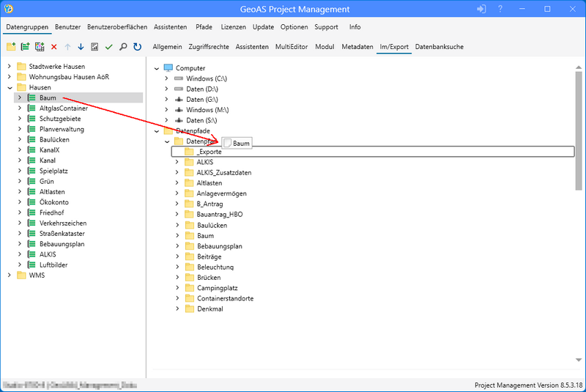Click the Project Management version text
Screen dimensions: 586x392
click(x=528, y=385)
